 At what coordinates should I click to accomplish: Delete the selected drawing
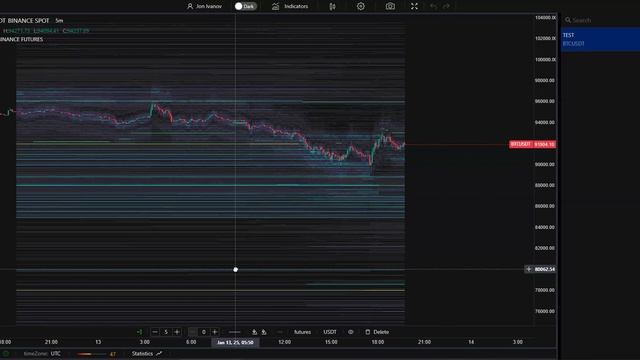[377, 332]
